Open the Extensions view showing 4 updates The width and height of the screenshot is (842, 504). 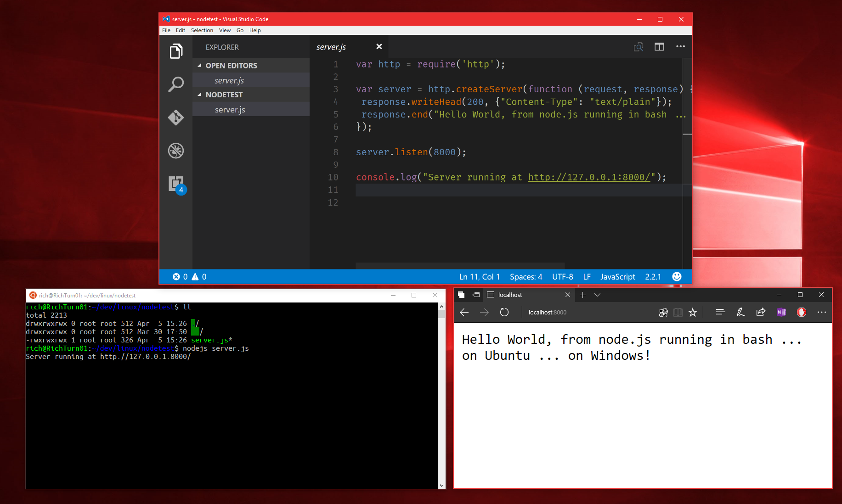tap(176, 184)
